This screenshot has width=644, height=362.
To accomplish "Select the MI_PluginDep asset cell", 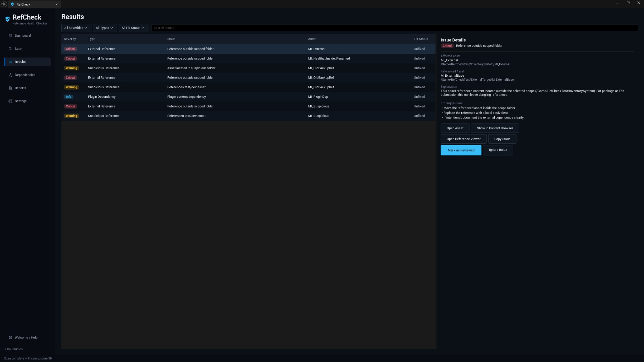I will click(x=318, y=97).
